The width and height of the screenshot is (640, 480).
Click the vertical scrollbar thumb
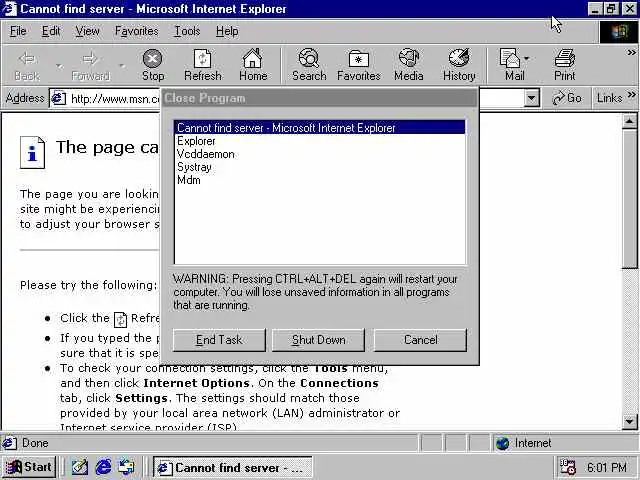click(x=629, y=198)
